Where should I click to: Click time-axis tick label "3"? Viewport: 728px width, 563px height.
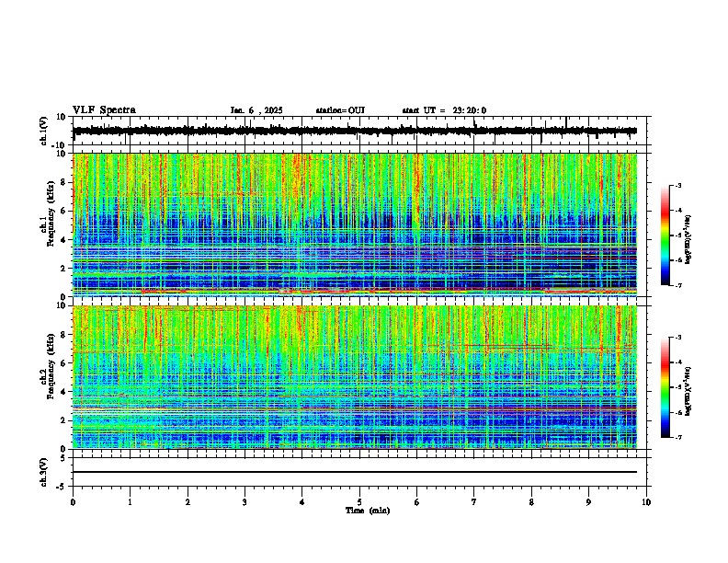tap(245, 502)
